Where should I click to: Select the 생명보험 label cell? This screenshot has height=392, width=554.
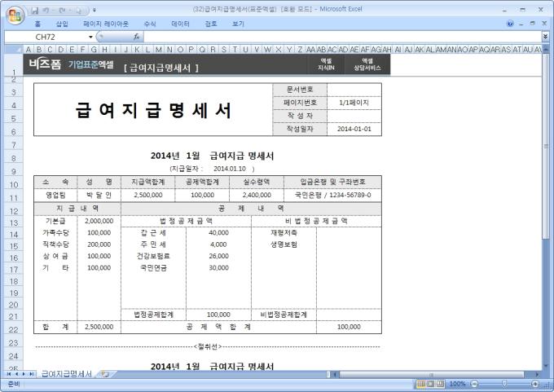tap(284, 244)
